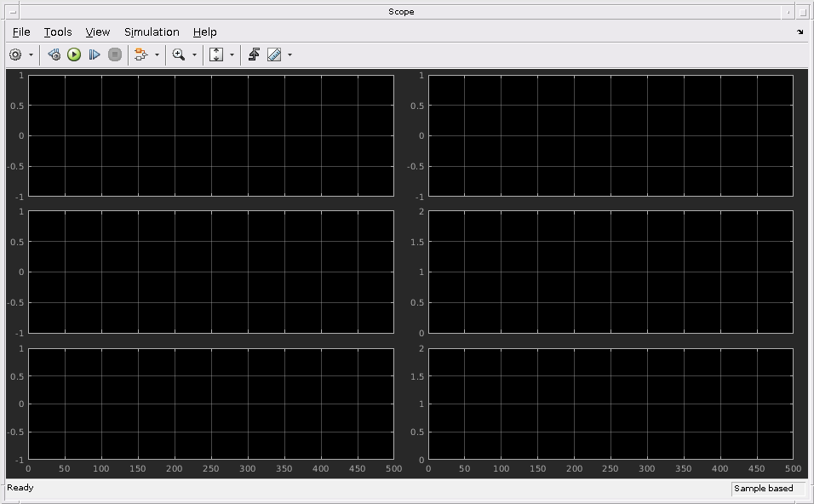Open the Tools menu

pos(58,32)
